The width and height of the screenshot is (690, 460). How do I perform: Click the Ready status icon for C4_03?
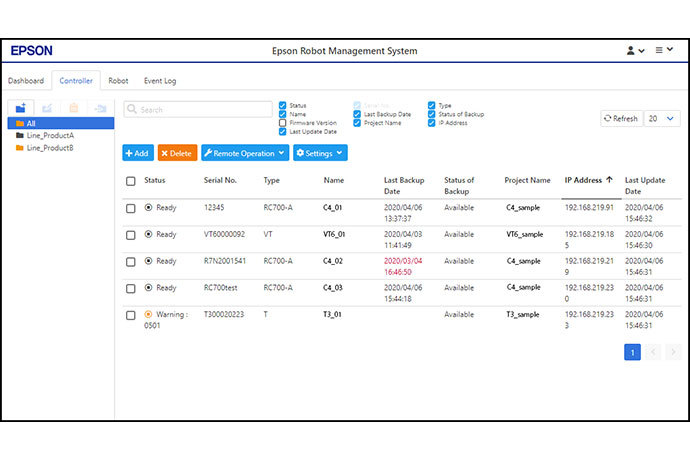(148, 287)
